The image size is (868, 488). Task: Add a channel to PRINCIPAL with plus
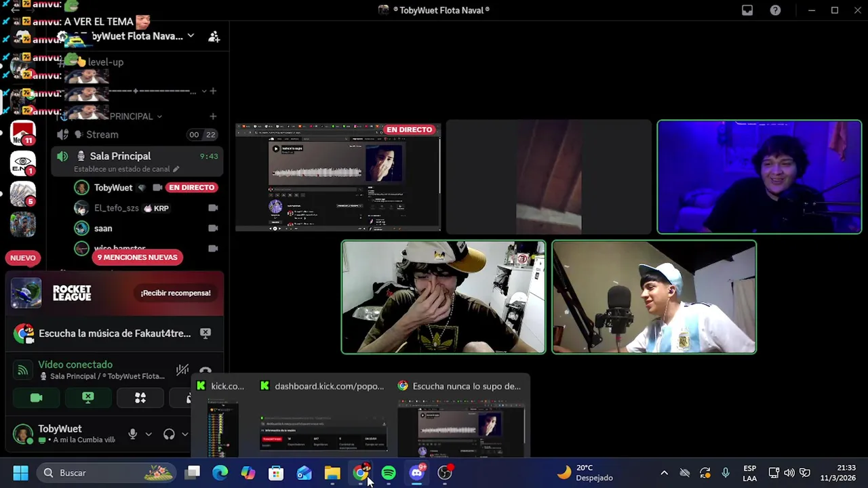[213, 117]
